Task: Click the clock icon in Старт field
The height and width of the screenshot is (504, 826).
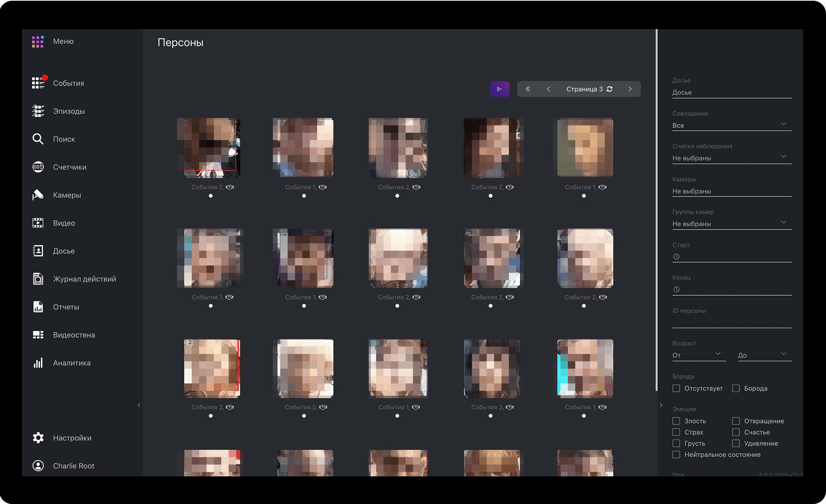Action: [x=676, y=257]
